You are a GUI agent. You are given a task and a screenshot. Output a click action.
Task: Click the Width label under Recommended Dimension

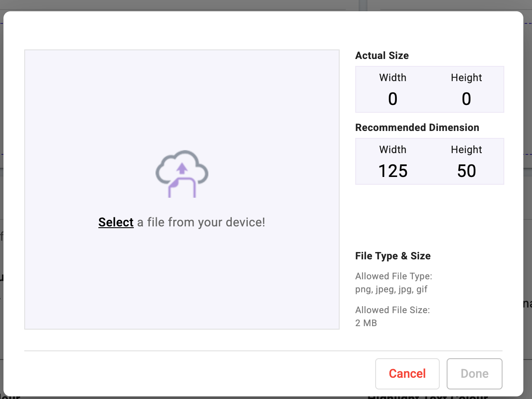coord(393,150)
